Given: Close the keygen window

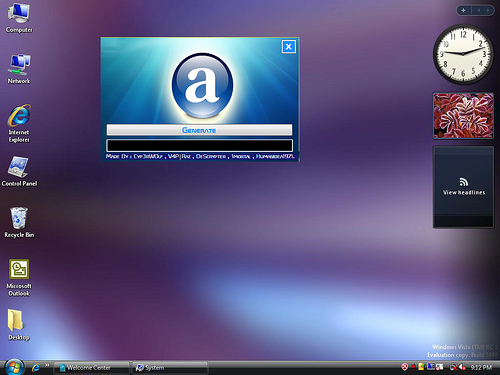Looking at the screenshot, I should tap(289, 47).
